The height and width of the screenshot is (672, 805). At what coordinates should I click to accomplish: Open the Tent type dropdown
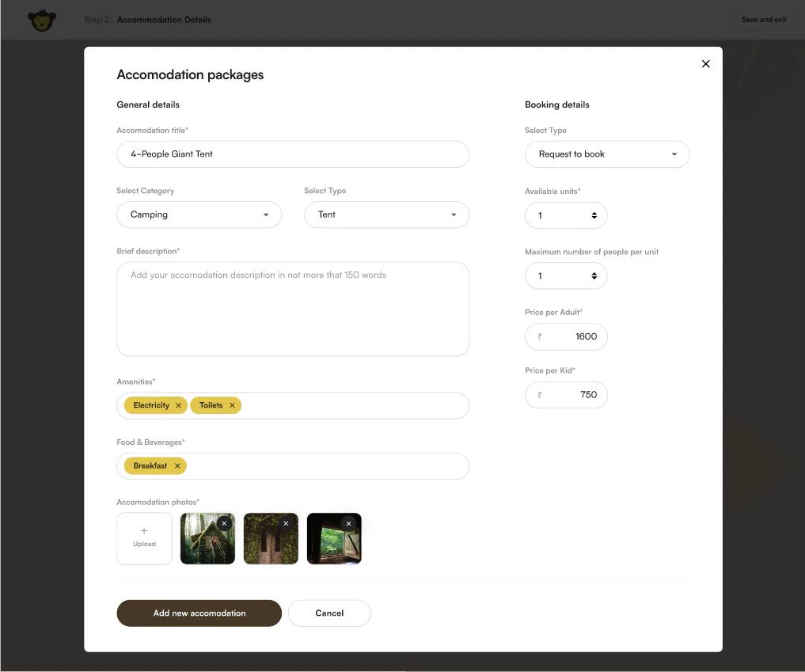tap(386, 215)
